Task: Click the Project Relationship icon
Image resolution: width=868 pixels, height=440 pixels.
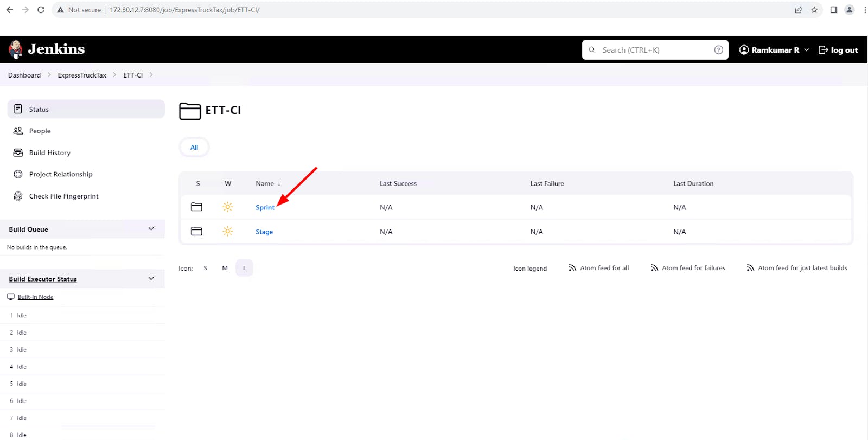Action: coord(18,174)
